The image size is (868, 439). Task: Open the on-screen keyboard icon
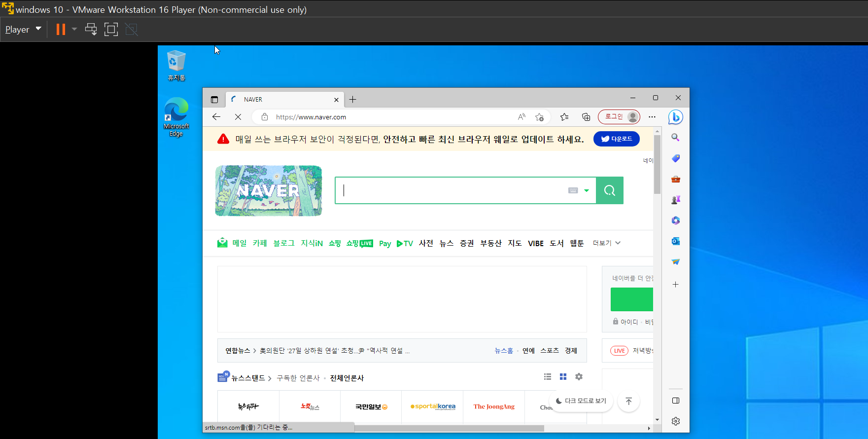[x=573, y=190]
